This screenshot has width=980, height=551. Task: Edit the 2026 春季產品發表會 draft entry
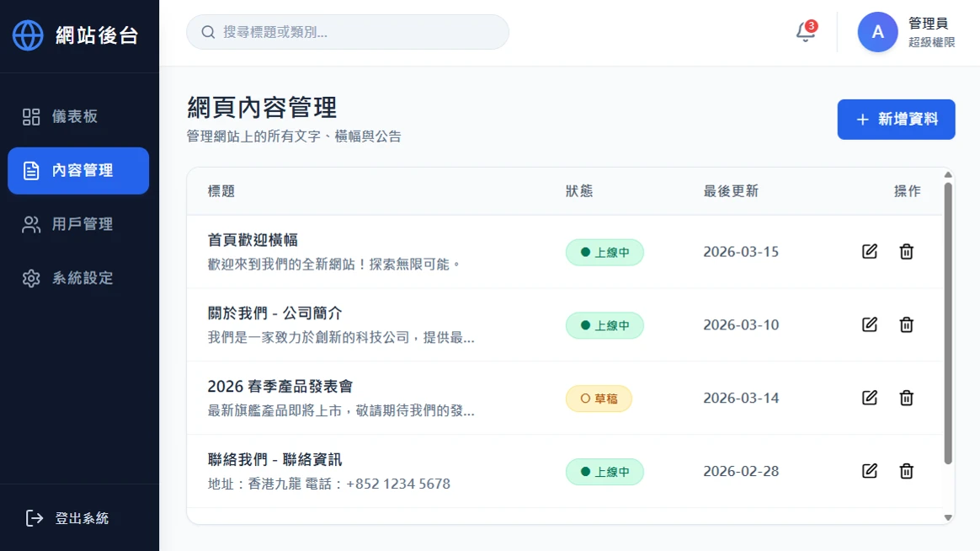(x=870, y=398)
